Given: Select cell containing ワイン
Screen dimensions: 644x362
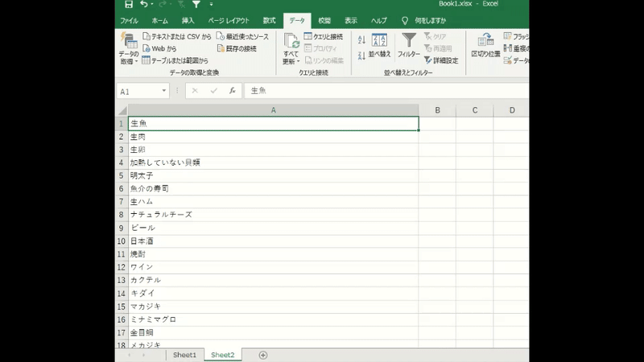Looking at the screenshot, I should point(273,267).
